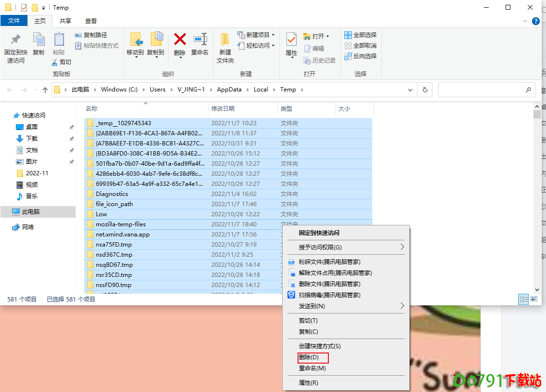Switch to large icons view toggle
The width and height of the screenshot is (546, 392).
click(x=533, y=299)
